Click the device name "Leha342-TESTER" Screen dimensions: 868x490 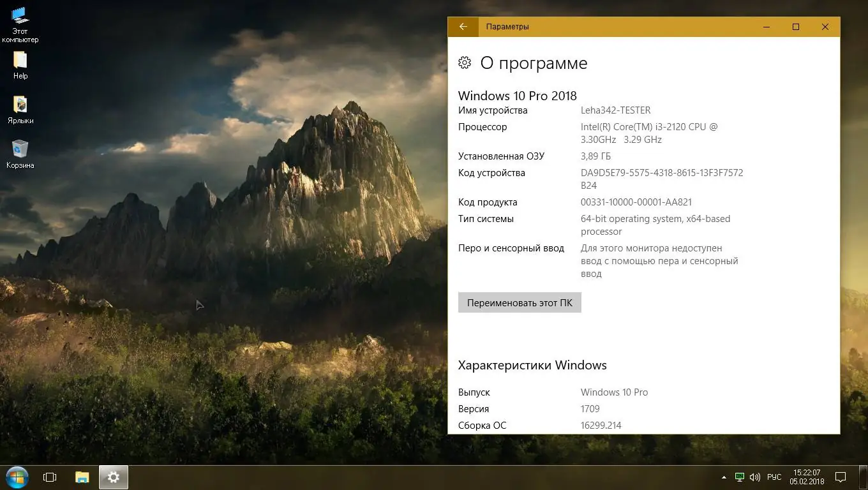[616, 110]
